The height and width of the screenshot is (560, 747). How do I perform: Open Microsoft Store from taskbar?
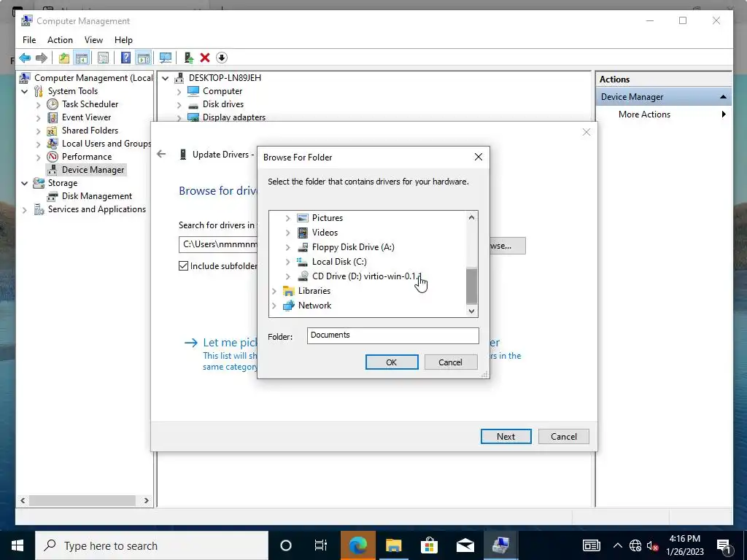coord(429,545)
